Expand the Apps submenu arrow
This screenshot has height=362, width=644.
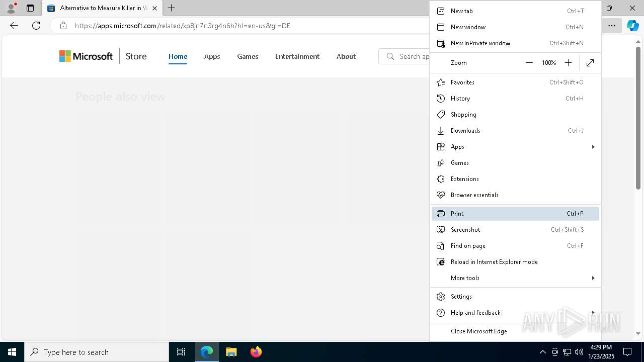[x=593, y=146]
